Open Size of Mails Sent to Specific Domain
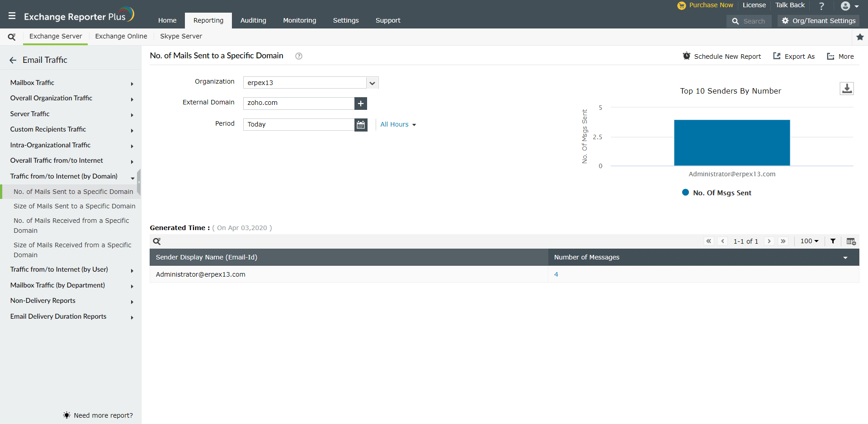 coord(74,206)
